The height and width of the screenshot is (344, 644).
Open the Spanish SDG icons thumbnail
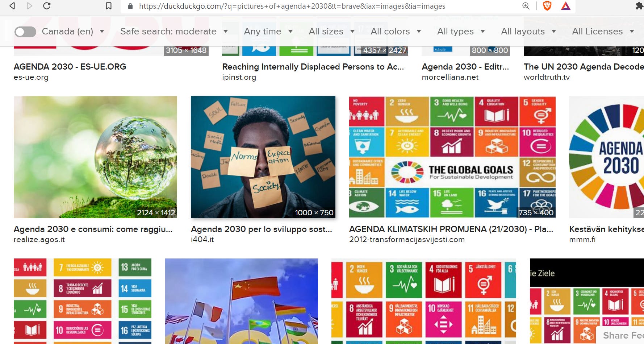point(83,301)
